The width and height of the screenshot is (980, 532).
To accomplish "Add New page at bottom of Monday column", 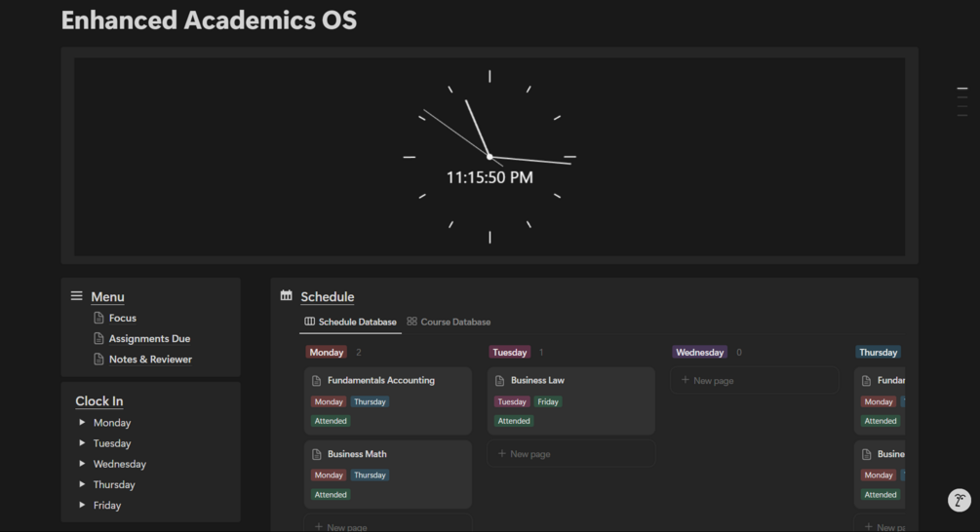I will coord(387,524).
